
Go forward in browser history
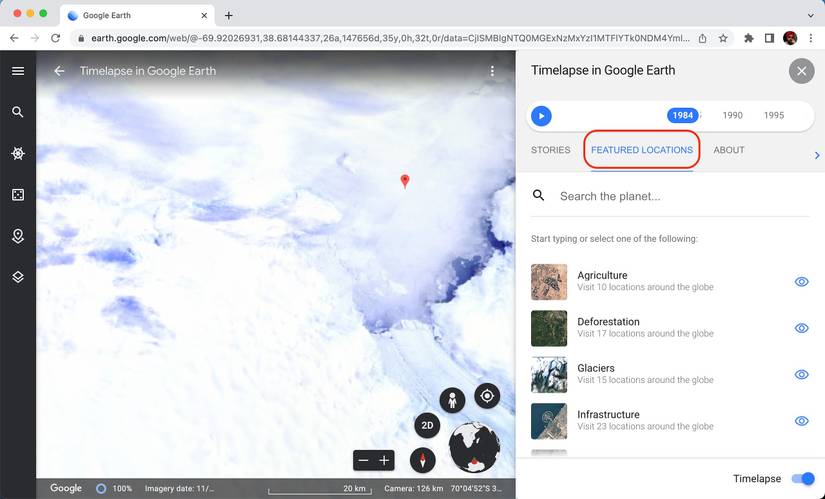point(35,38)
